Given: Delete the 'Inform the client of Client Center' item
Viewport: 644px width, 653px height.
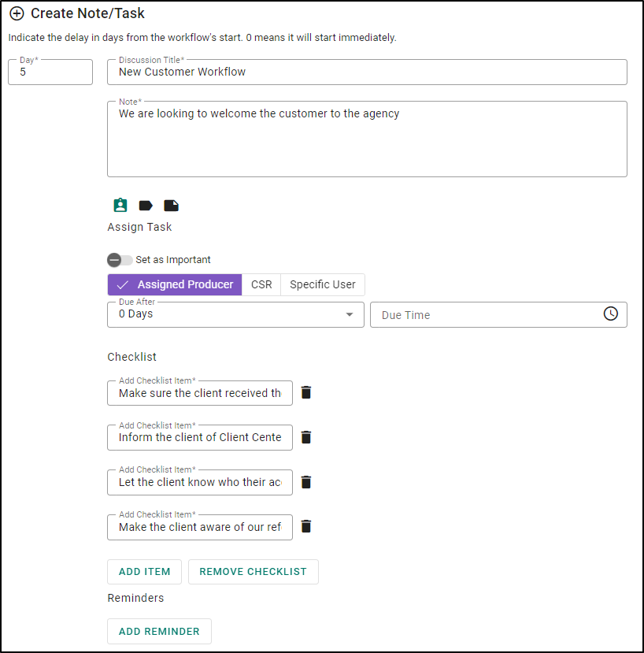Looking at the screenshot, I should pos(306,437).
